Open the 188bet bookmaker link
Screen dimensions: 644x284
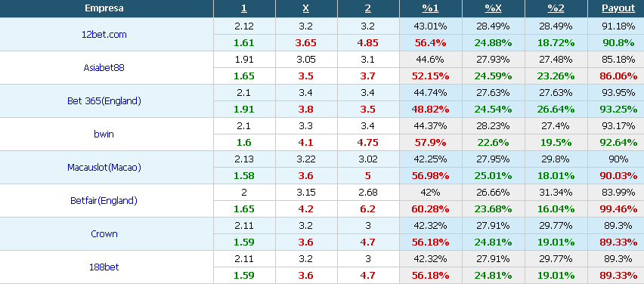104,267
